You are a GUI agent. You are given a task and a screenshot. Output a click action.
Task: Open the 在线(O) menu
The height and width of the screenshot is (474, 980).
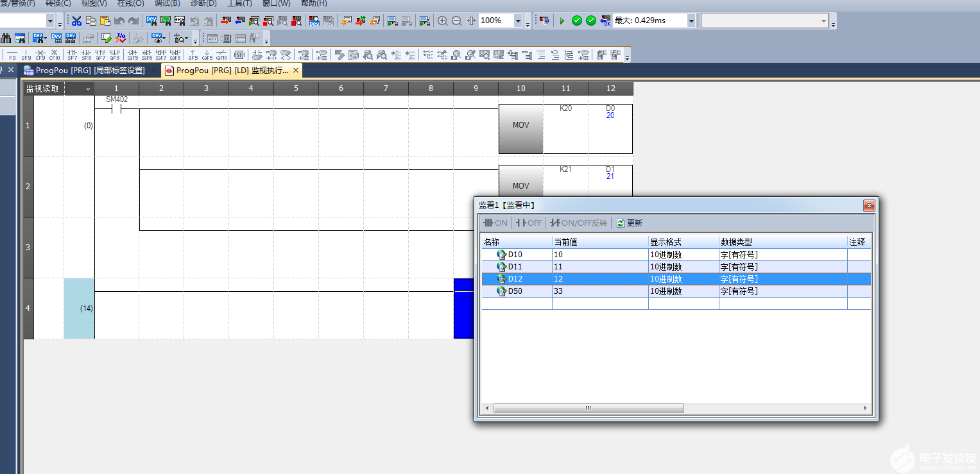click(x=130, y=3)
